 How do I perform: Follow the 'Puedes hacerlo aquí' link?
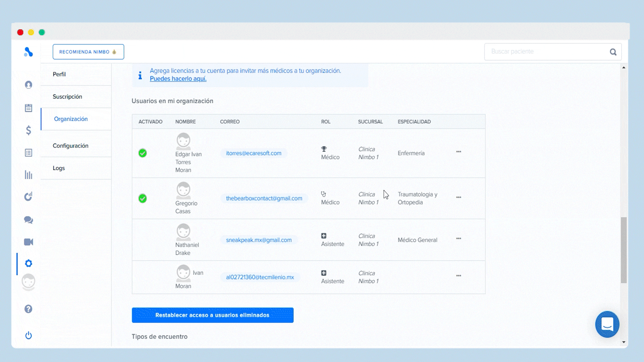coord(178,79)
